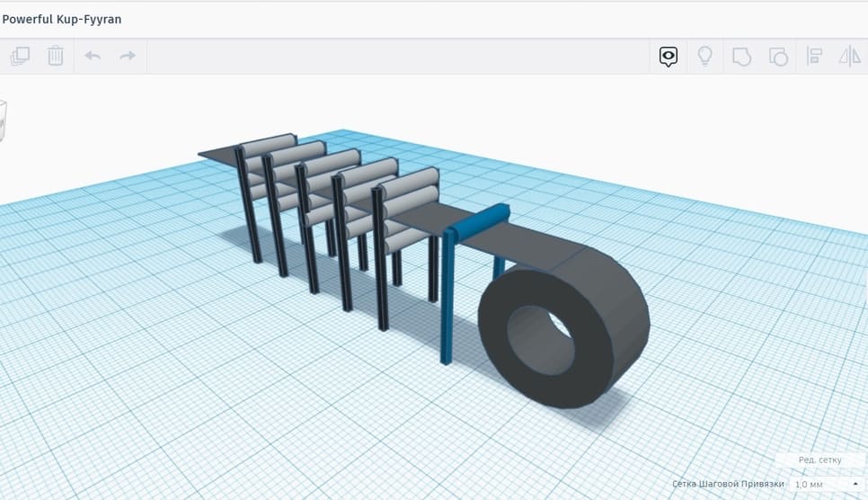Screen dimensions: 868x500
Task: Select the top roller on the farthest rack
Action: coord(268,144)
